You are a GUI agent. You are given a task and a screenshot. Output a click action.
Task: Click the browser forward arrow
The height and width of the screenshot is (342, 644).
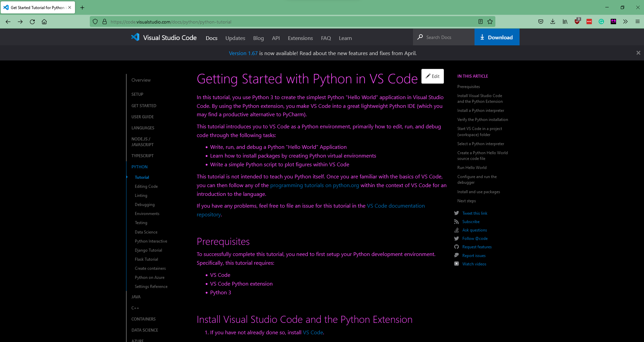click(x=20, y=22)
